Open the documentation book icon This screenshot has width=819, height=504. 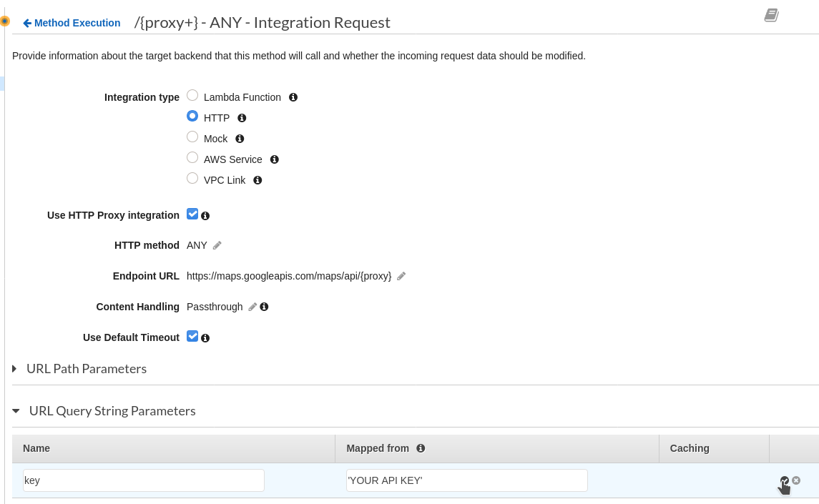772,15
